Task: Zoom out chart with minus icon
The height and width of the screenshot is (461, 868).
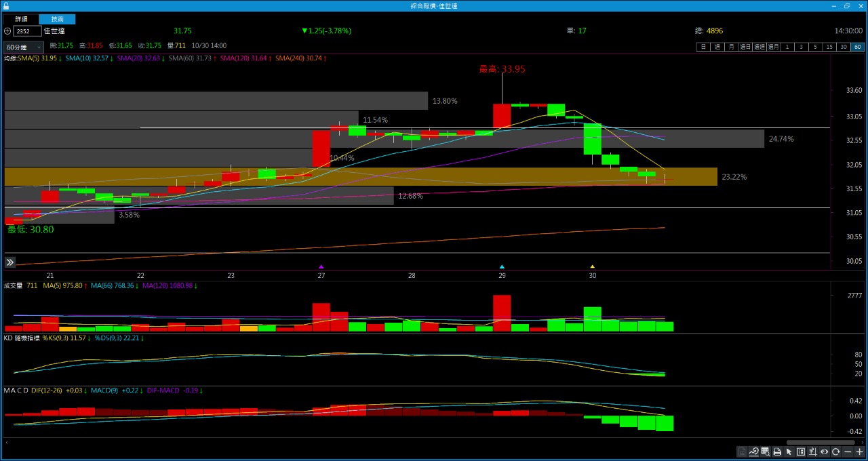Action: (x=848, y=452)
